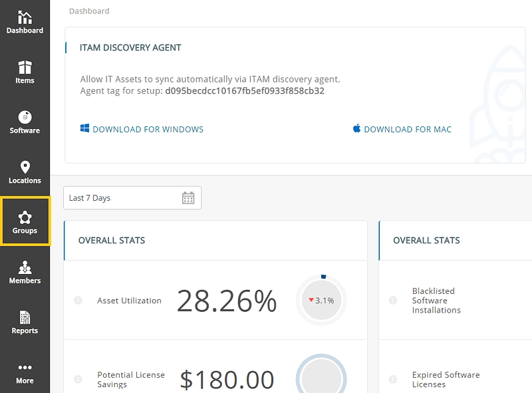Click the Asset Utilization 3.1% gauge
This screenshot has height=393, width=532.
pos(321,301)
